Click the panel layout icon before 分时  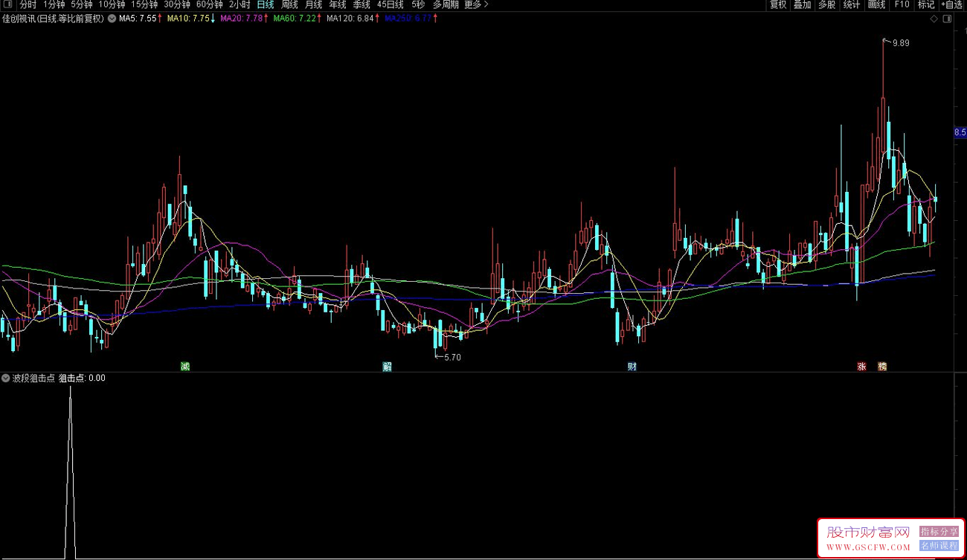[x=7, y=4]
